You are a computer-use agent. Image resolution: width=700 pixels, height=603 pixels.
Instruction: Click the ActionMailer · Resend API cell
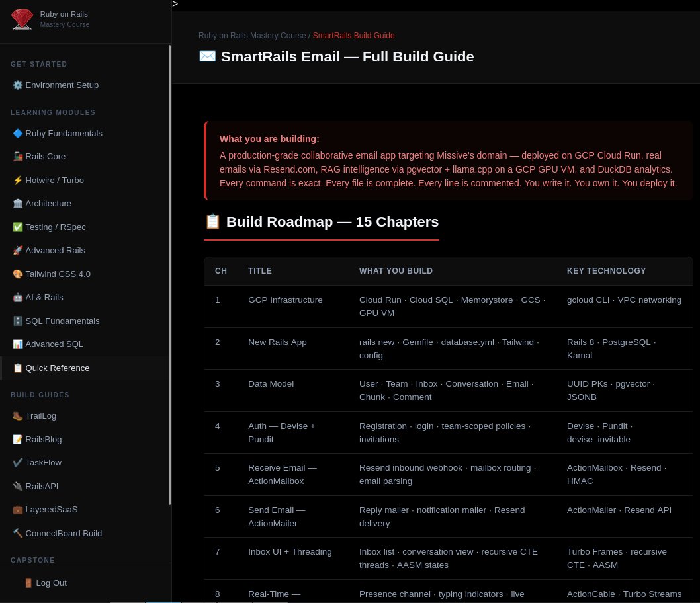coord(619,510)
